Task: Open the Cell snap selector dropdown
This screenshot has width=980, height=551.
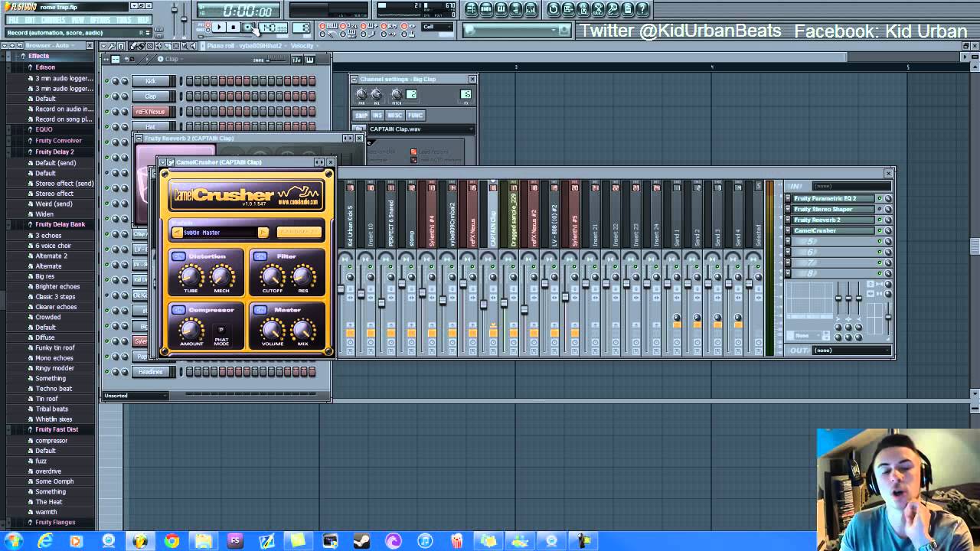Action: [x=436, y=27]
